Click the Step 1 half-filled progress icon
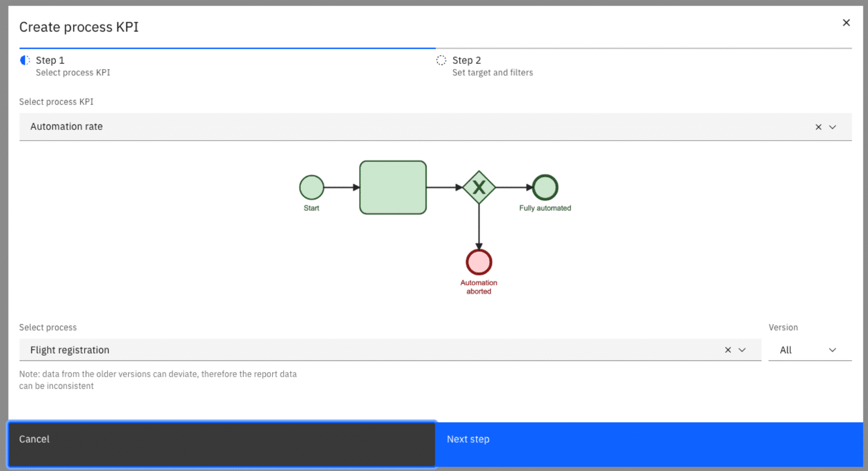This screenshot has width=868, height=471. tap(25, 60)
